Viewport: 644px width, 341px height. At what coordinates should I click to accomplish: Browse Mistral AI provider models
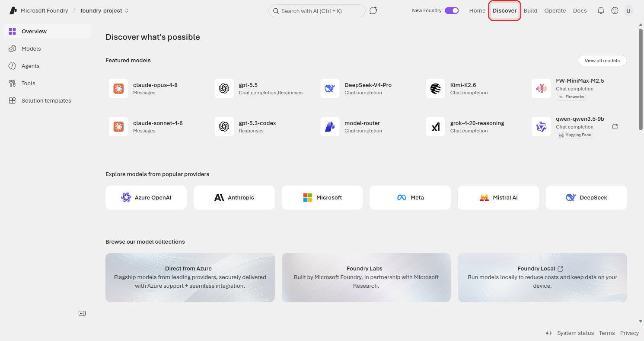498,198
